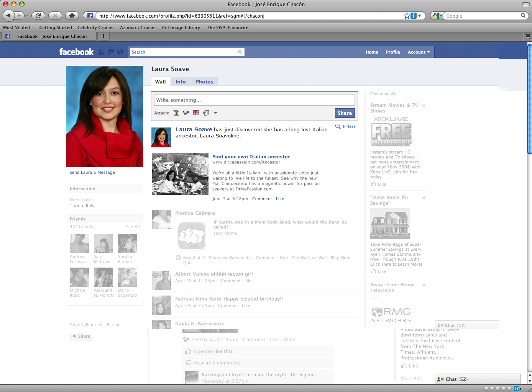
Task: Open the Facebook messages icon
Action: point(111,52)
